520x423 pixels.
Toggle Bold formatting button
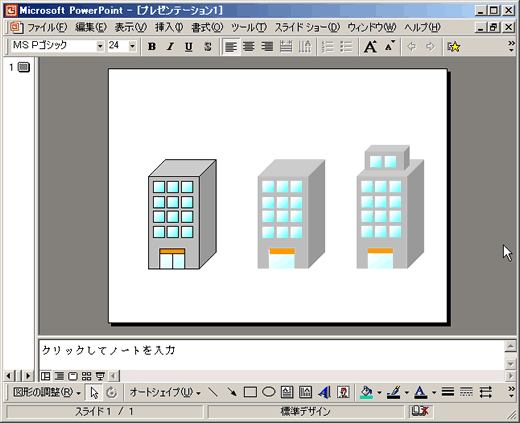click(152, 46)
